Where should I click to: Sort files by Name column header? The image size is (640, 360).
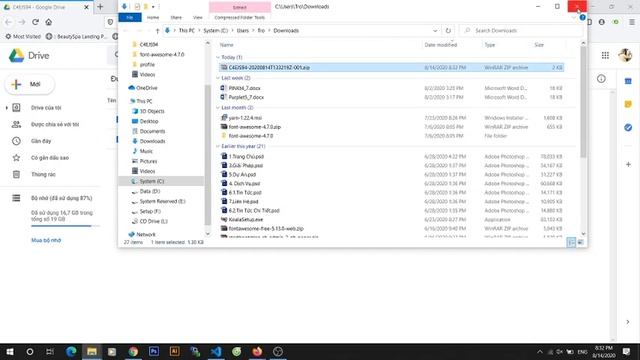click(227, 45)
